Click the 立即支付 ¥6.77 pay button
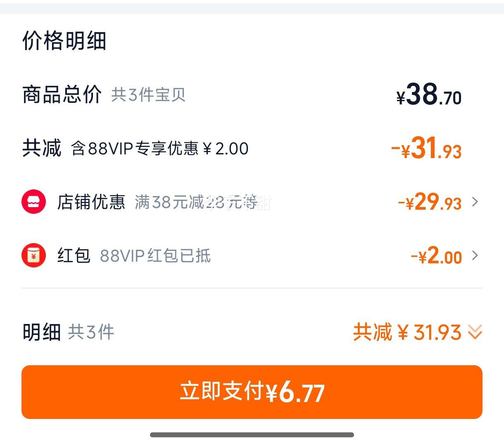Viewport: 504px width, 447px height. point(252,392)
